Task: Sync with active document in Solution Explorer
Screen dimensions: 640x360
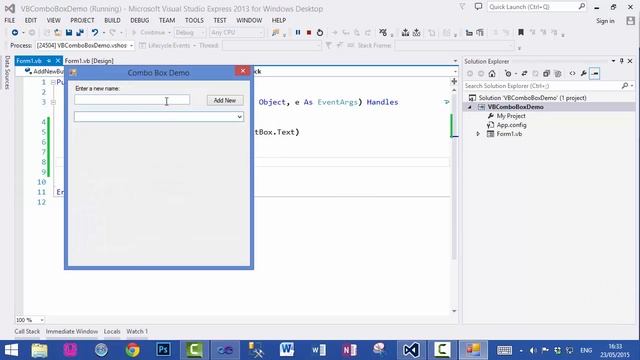Action: click(x=524, y=73)
